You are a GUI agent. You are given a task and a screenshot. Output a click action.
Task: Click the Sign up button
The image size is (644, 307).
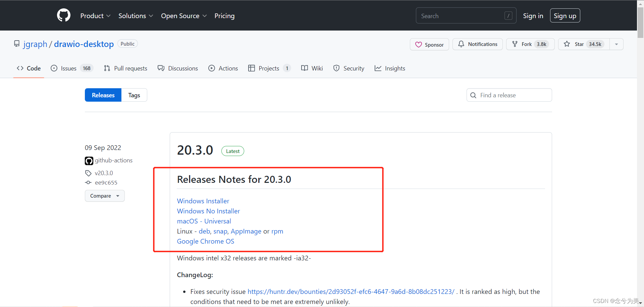[x=565, y=16]
